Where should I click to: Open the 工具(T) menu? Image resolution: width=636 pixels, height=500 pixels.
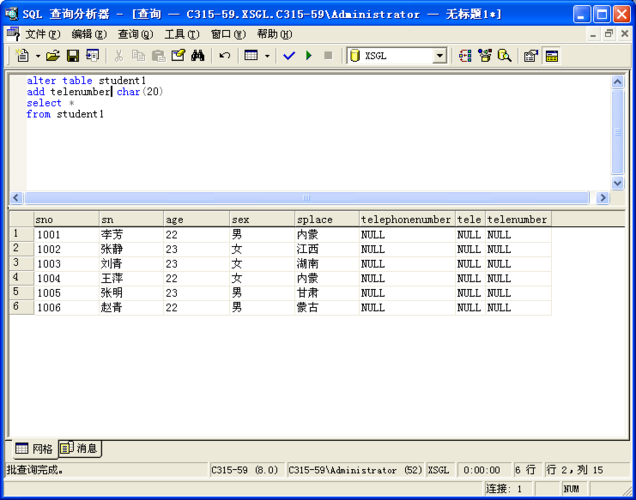[x=182, y=34]
